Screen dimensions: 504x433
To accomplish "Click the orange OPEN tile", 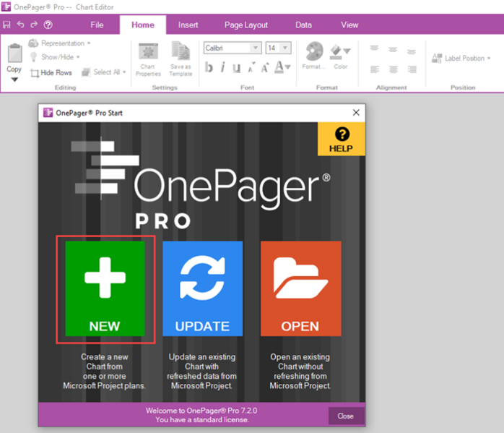I will [300, 288].
